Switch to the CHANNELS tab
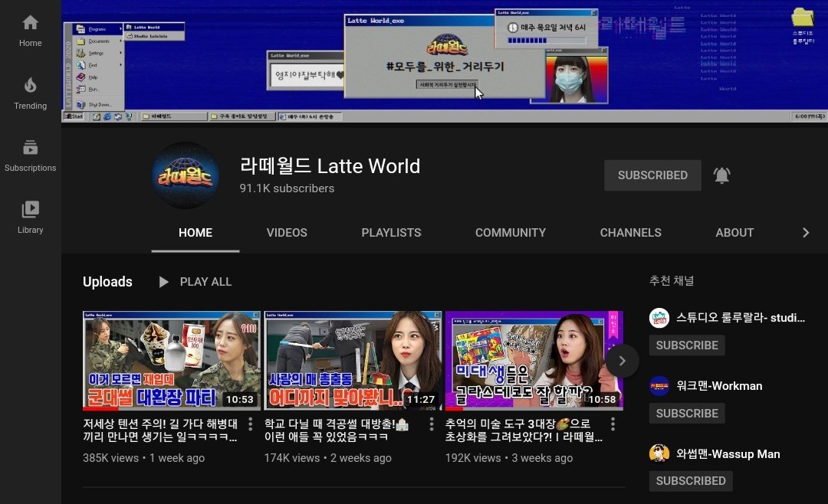This screenshot has height=504, width=828. (x=630, y=233)
